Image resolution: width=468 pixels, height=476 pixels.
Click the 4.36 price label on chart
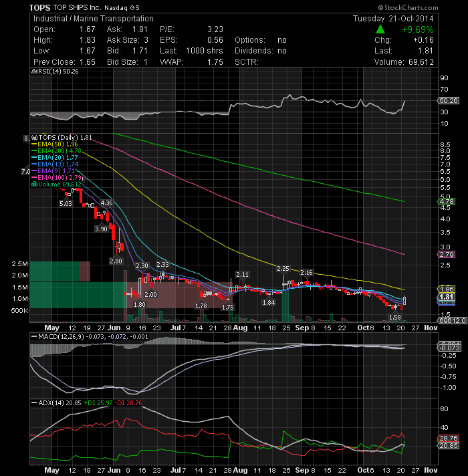pos(106,203)
